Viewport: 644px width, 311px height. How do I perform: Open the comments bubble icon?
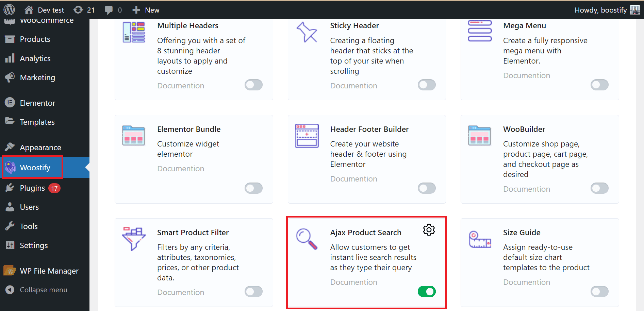pos(109,10)
